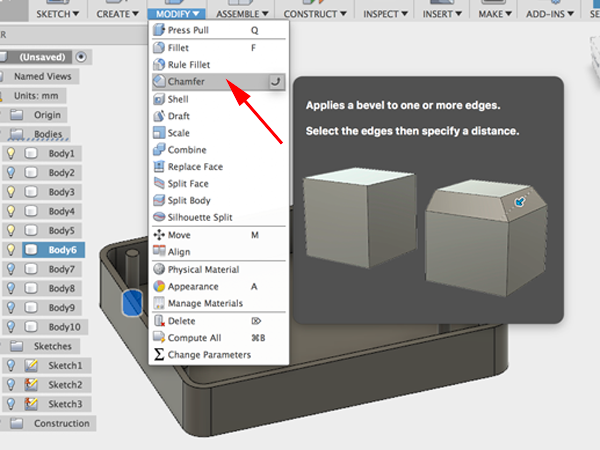Click the Move tool icon
The width and height of the screenshot is (600, 450).
coord(159,235)
